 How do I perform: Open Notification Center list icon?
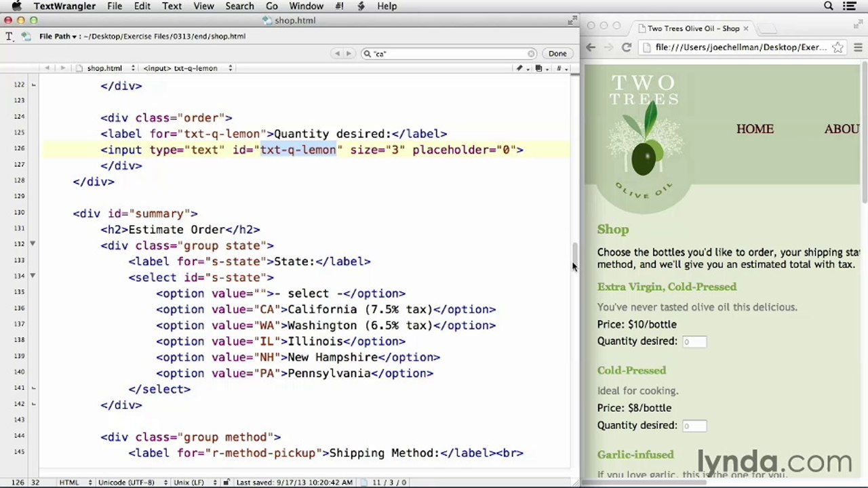tap(849, 6)
